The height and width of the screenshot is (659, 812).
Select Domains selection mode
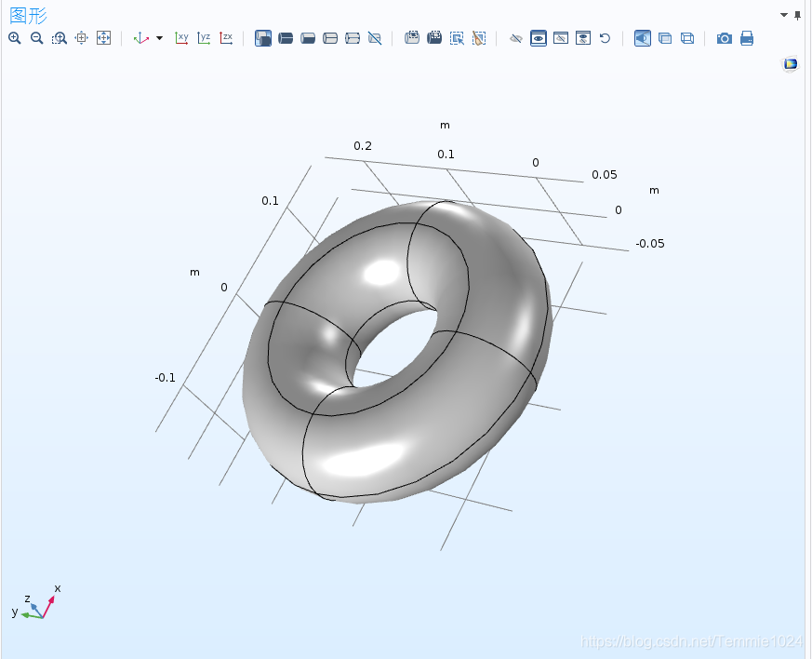pyautogui.click(x=286, y=38)
